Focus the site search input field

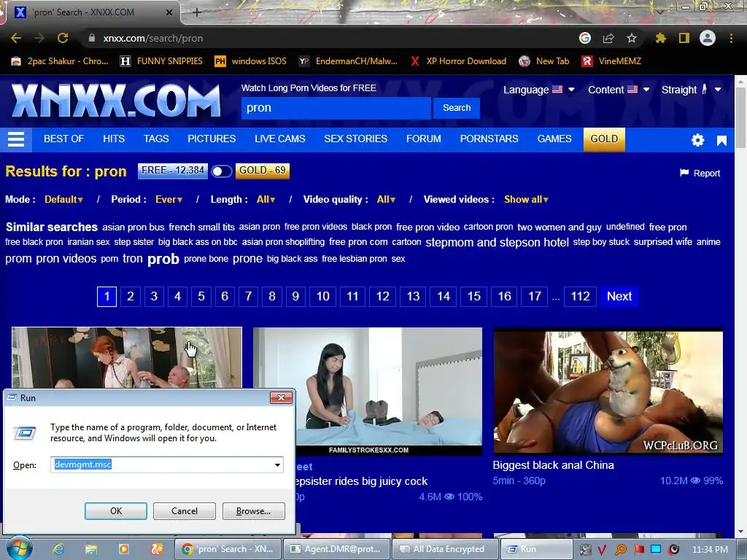(x=336, y=108)
